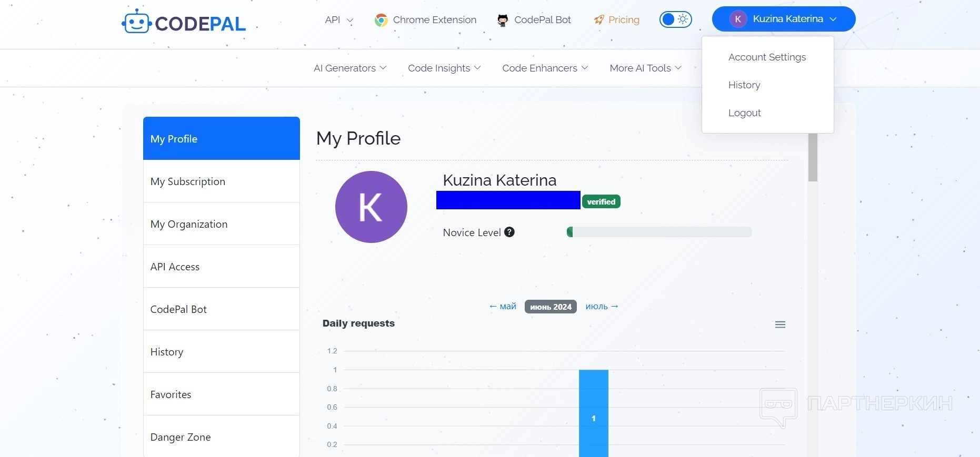Click the Kuzina Katerina profile name
The width and height of the screenshot is (980, 457).
[499, 180]
